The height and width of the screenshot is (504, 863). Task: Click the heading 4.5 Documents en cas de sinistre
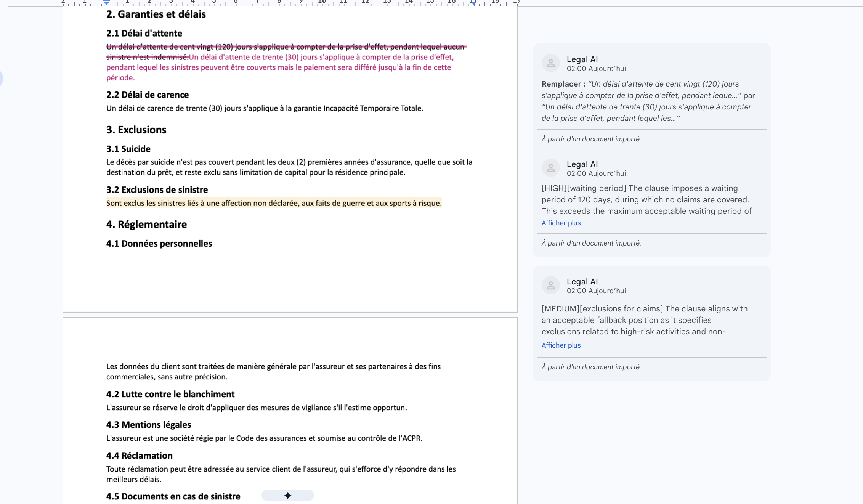pos(173,496)
